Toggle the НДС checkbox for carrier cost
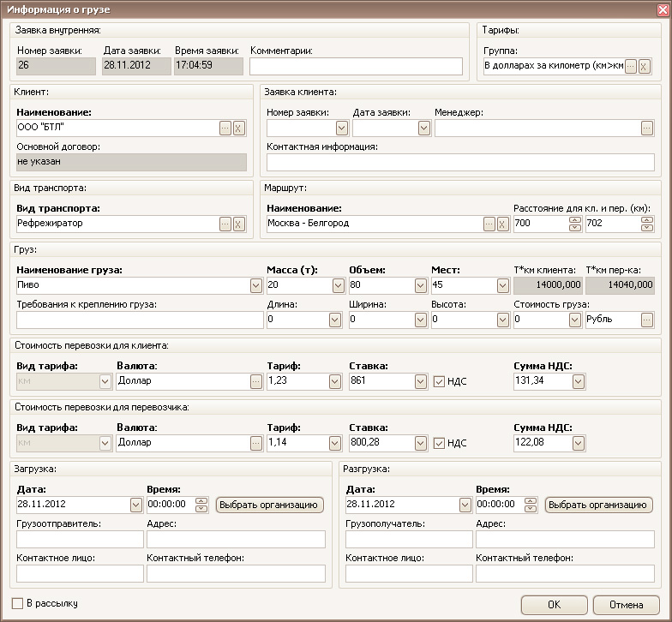 (x=440, y=443)
